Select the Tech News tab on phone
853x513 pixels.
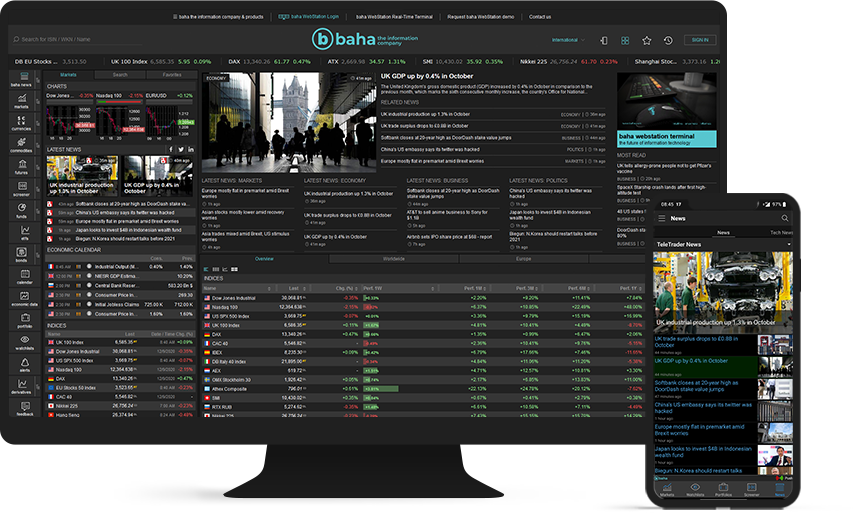(x=781, y=232)
